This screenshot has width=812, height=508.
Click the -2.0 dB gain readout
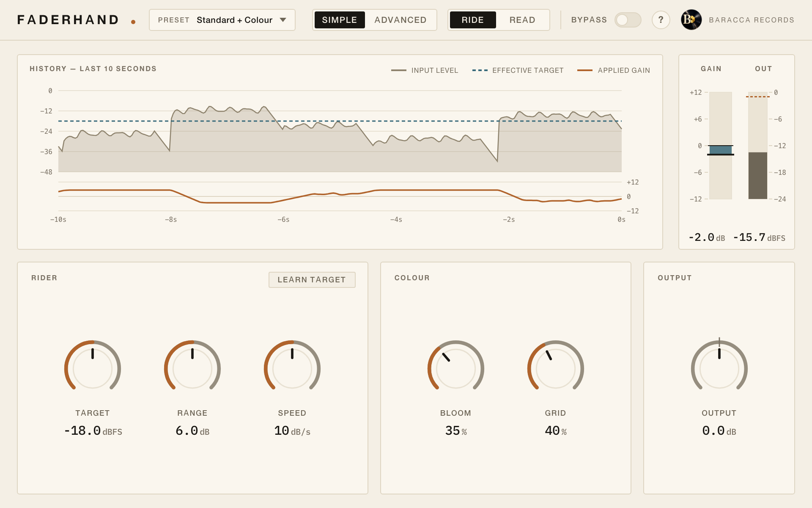[707, 237]
